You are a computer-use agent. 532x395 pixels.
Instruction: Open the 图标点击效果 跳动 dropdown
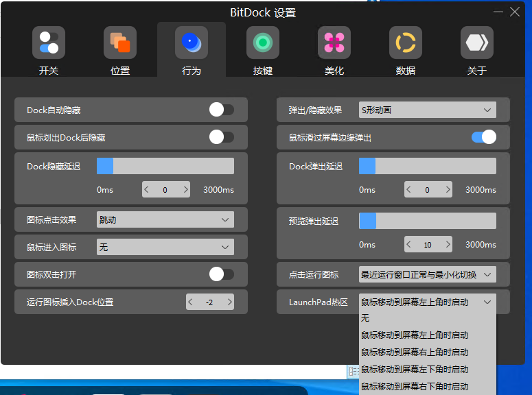point(165,219)
